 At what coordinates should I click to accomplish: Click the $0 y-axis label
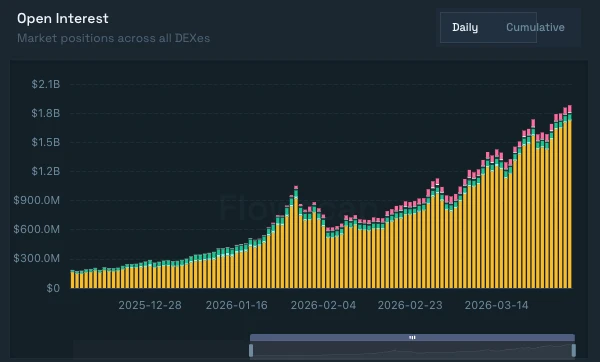(53, 288)
